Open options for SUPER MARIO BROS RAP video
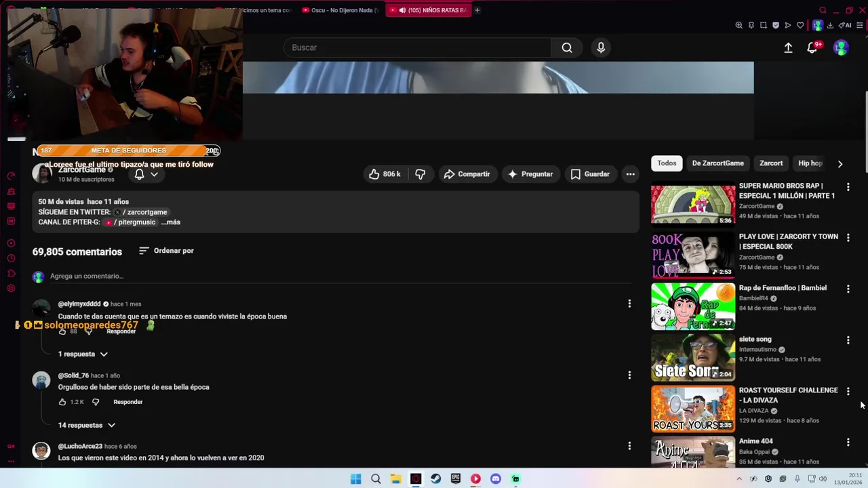 (x=848, y=186)
